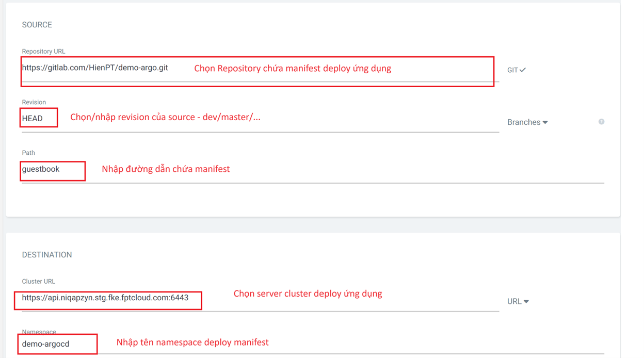This screenshot has height=358, width=644.
Task: Click the help question mark icon beside Revision
Action: [601, 122]
